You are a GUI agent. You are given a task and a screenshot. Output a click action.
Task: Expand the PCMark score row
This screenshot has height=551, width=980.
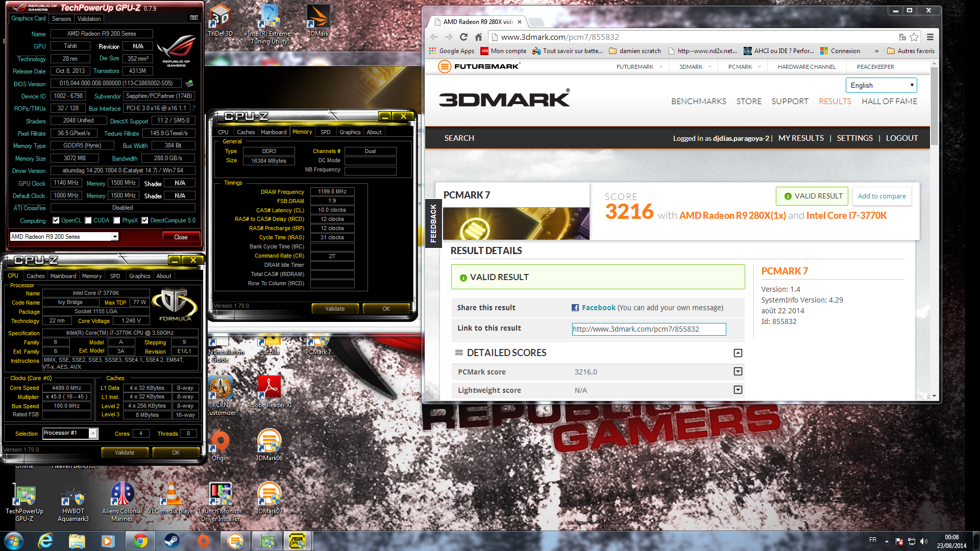[x=738, y=371]
